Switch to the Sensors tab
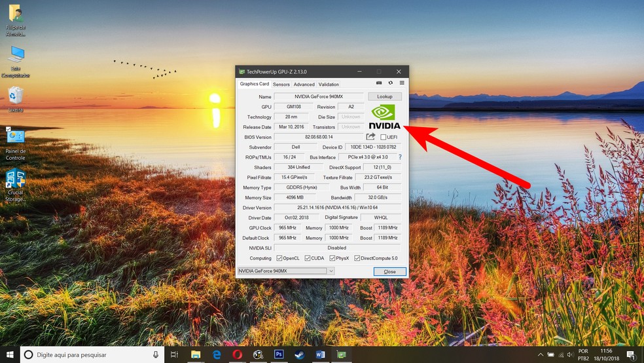This screenshot has height=363, width=644. [x=281, y=85]
